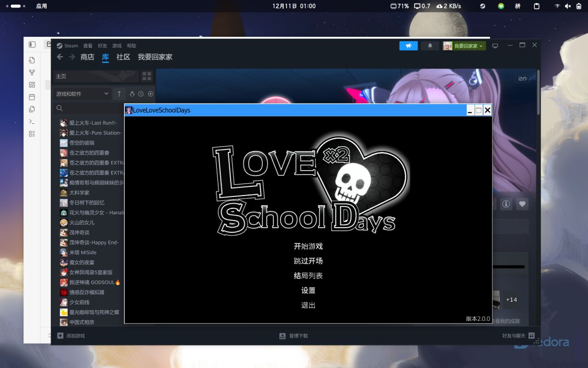
Task: Toggle the ready-to-play filter in library
Action: coord(150,94)
